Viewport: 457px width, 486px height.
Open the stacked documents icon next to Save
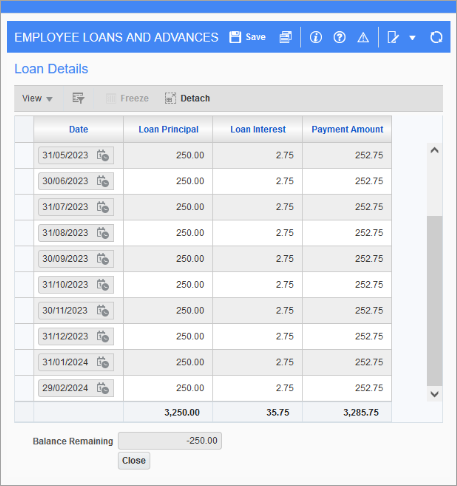286,37
